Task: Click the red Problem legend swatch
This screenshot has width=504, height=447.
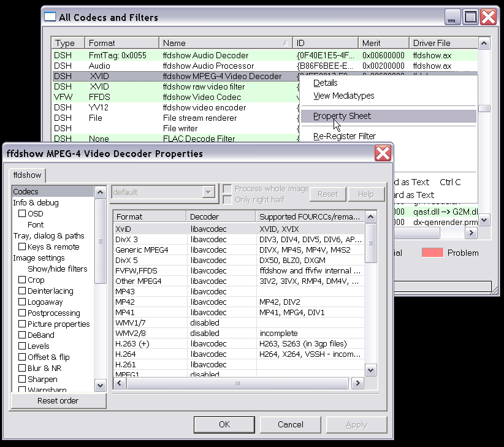Action: (432, 253)
